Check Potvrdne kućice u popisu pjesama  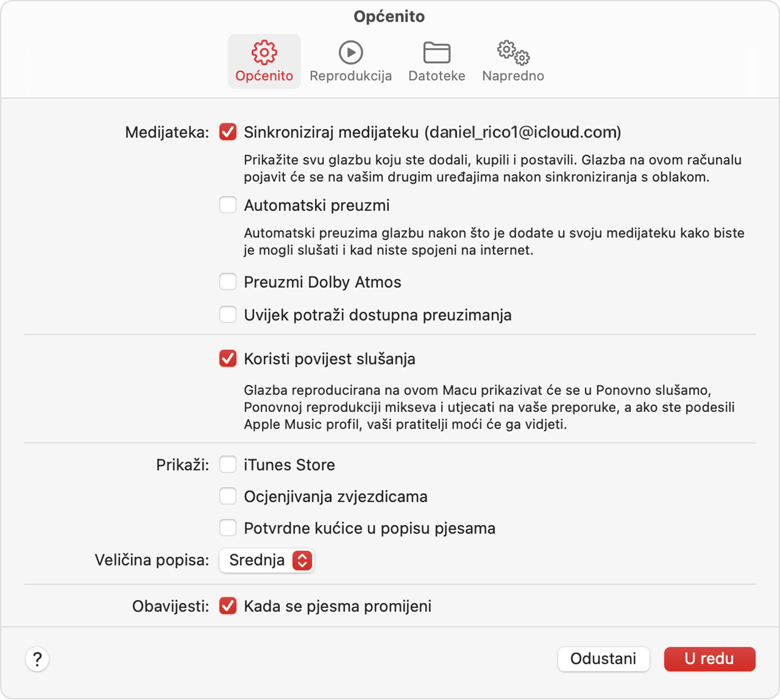click(228, 527)
